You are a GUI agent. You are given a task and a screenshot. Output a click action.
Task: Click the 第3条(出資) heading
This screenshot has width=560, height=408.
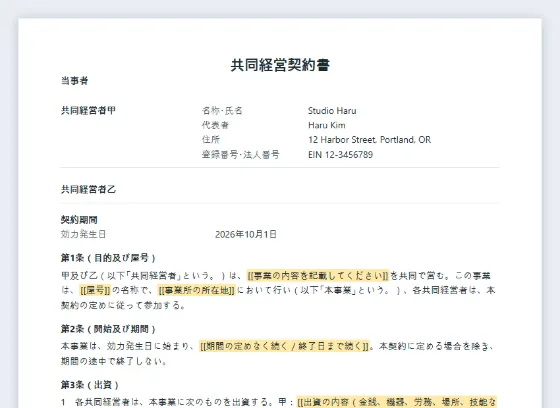(x=90, y=385)
